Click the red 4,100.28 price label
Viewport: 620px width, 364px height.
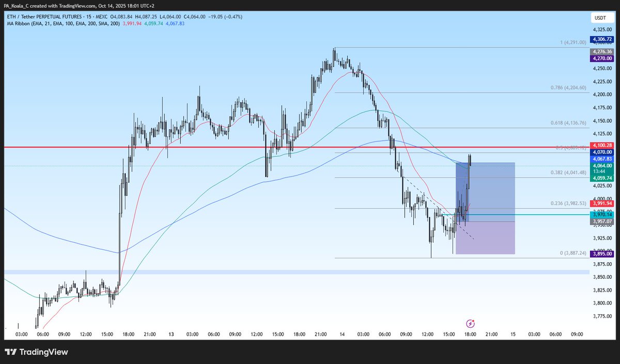coord(602,146)
